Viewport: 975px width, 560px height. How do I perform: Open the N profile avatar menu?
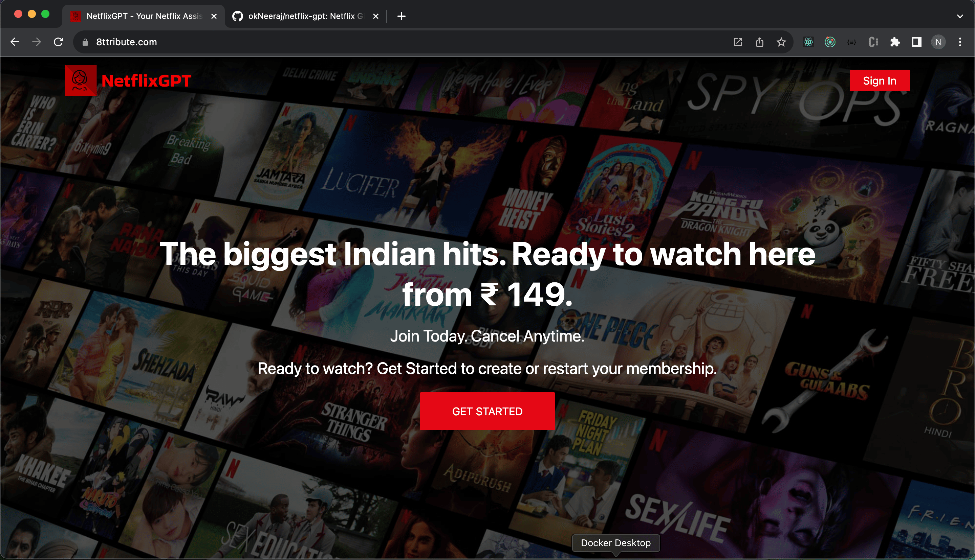coord(938,42)
